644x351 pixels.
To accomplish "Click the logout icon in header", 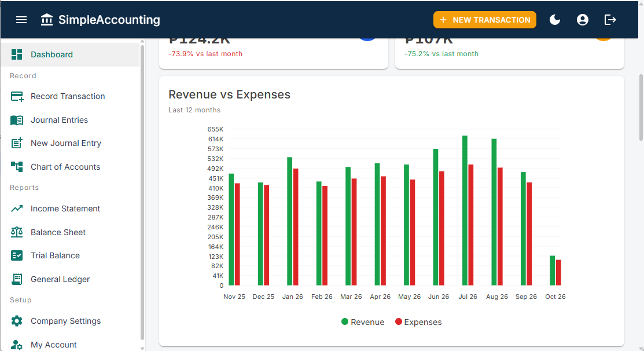I will pos(610,20).
